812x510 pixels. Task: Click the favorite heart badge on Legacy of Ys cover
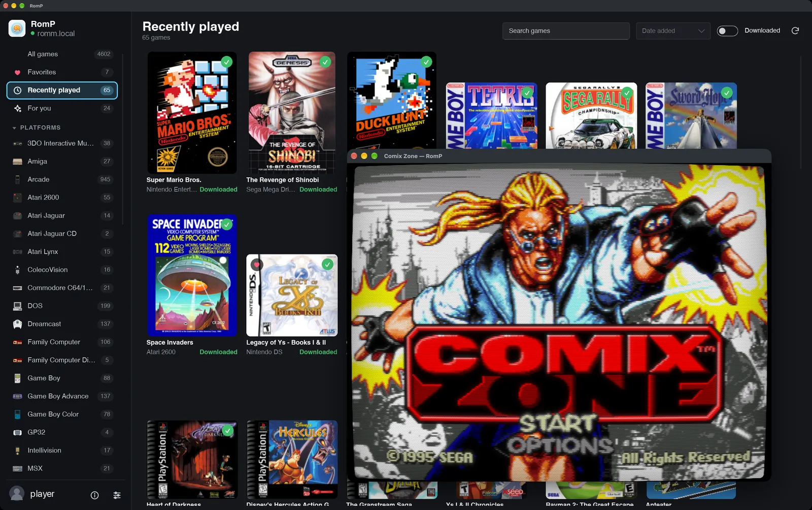(257, 264)
